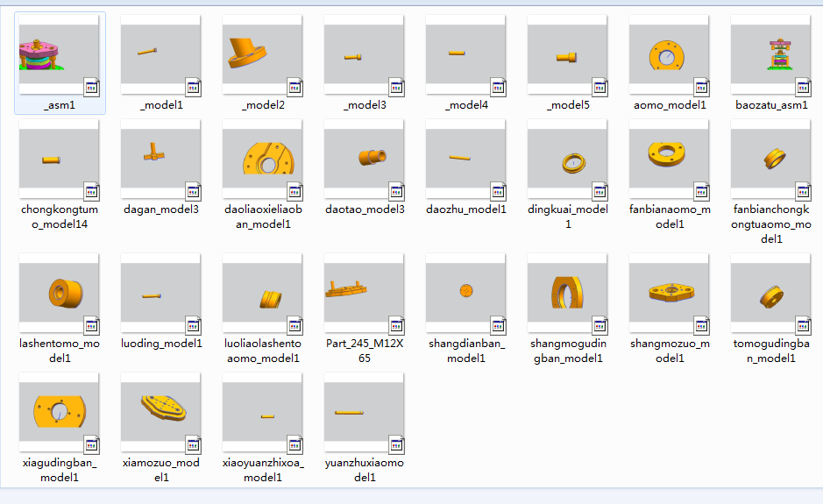Click the "chongkongtumo_model14" file name label

(60, 217)
